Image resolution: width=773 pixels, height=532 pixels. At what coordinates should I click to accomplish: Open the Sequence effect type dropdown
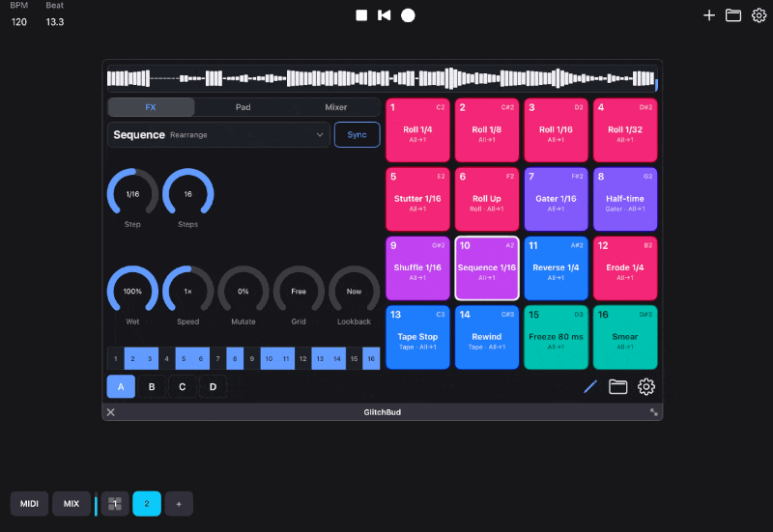pyautogui.click(x=218, y=134)
